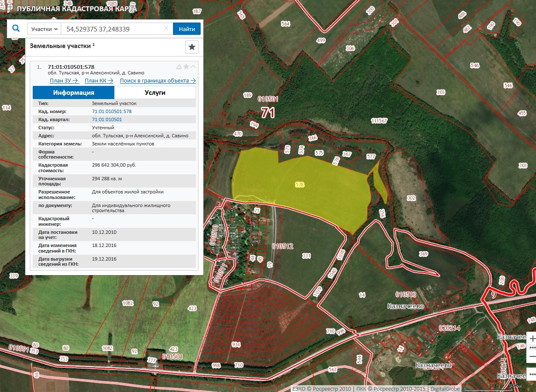Screen dimensions: 536x392
Task: Click the large district number 71 on map
Action: click(x=268, y=113)
